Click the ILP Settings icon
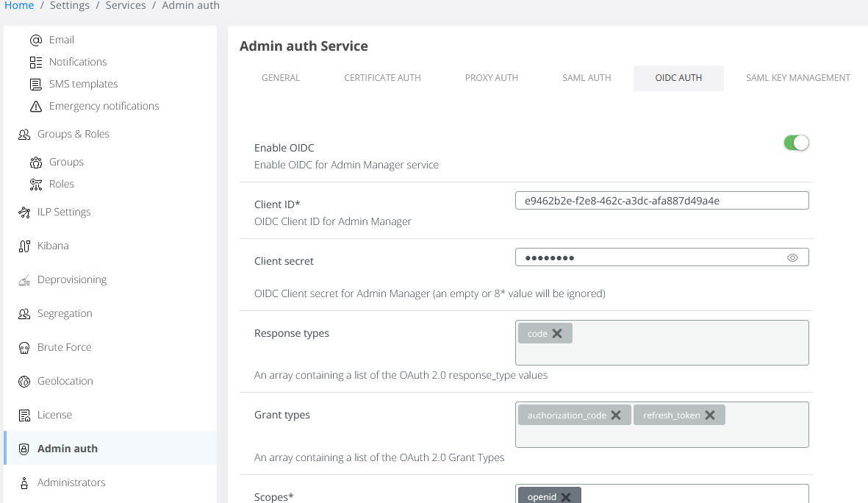Screen dimensions: 868x503 pos(24,213)
